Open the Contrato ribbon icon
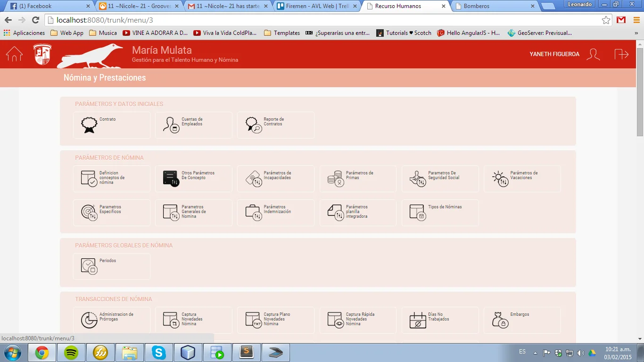The image size is (644, 362). [89, 125]
